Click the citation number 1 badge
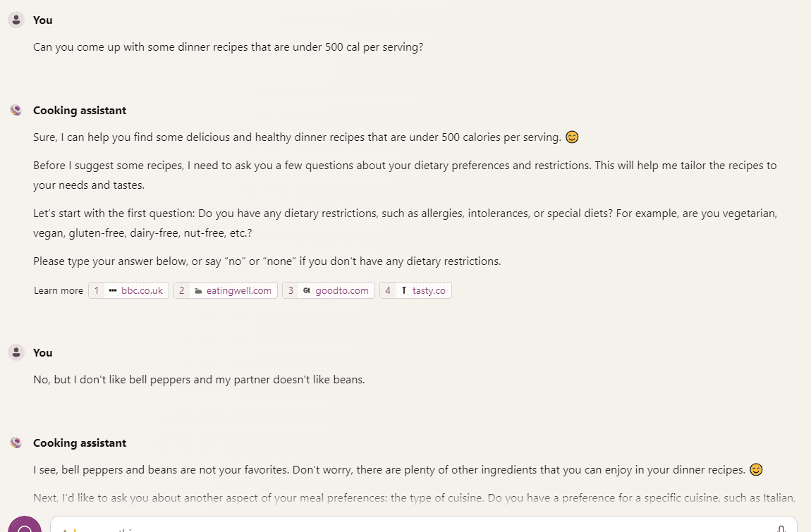This screenshot has height=532, width=811. (97, 290)
